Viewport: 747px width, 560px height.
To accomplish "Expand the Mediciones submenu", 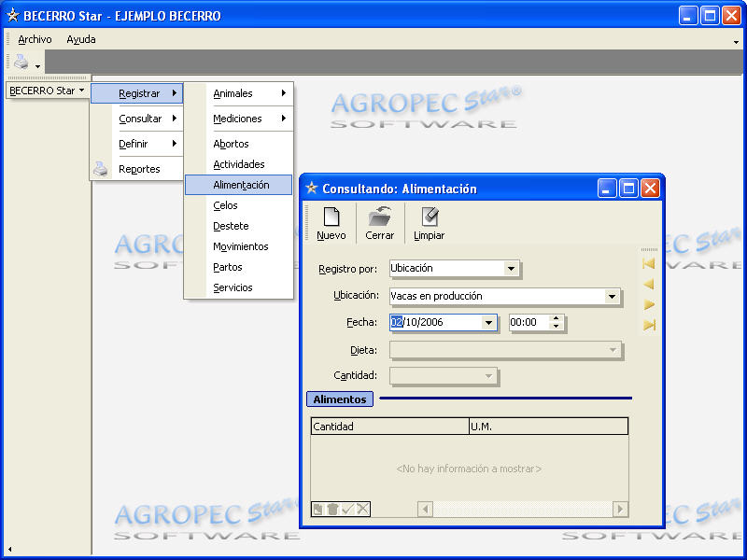I will (239, 119).
